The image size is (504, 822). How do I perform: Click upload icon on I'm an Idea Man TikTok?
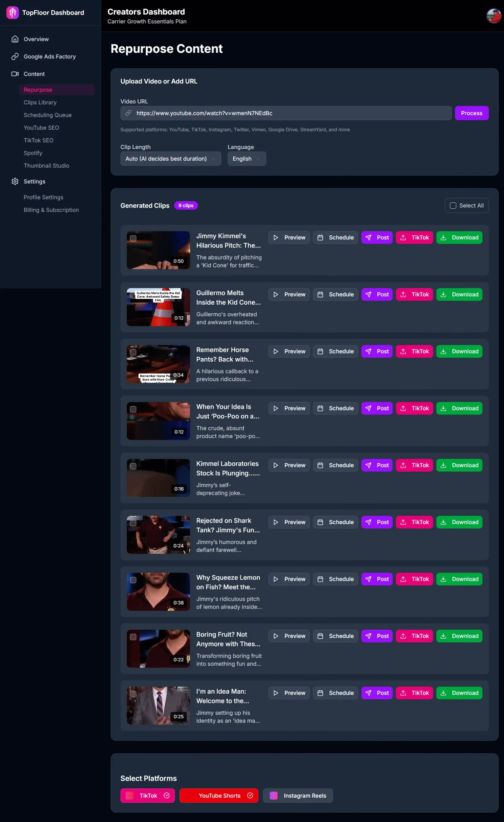tap(403, 693)
